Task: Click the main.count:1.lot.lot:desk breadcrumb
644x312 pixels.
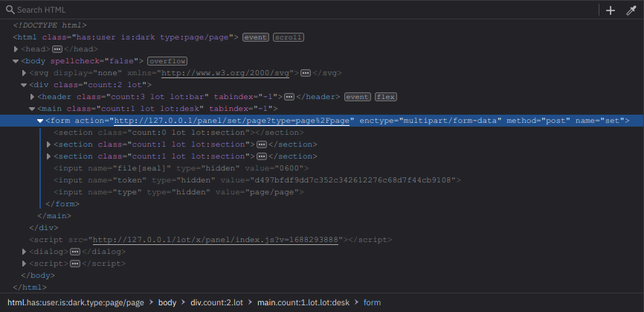Action: point(303,303)
